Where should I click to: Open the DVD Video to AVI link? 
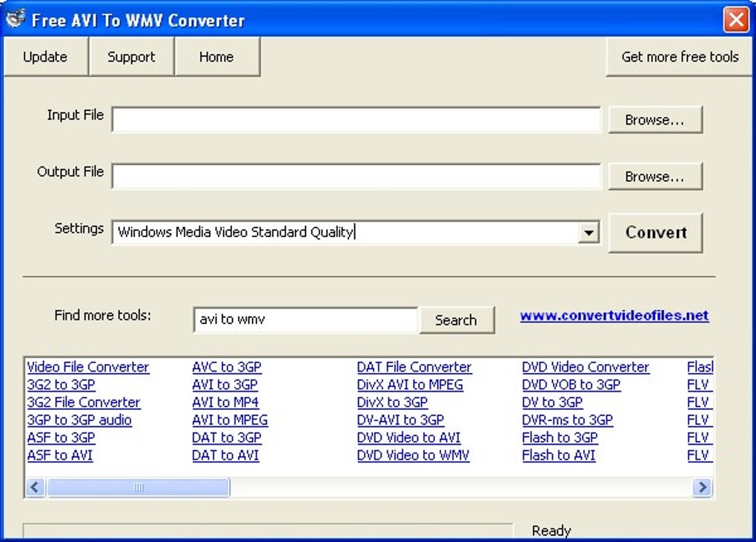pyautogui.click(x=408, y=438)
